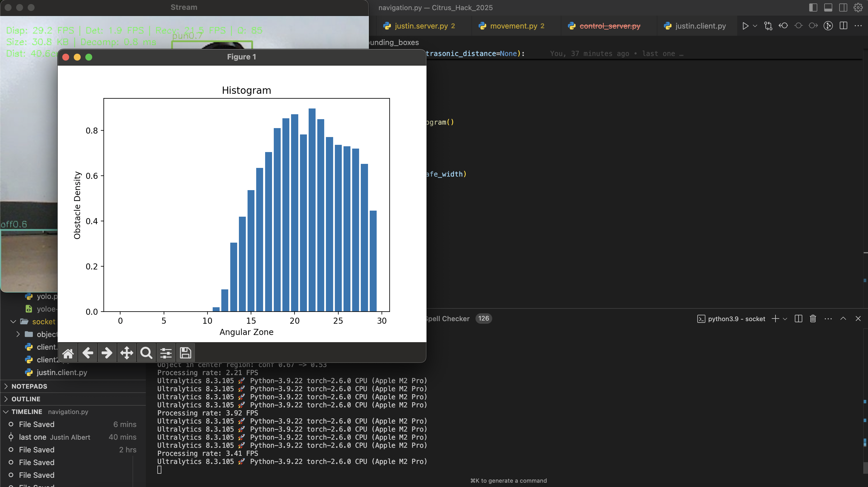Expand the NOTEPADS section
The image size is (868, 487).
(29, 386)
